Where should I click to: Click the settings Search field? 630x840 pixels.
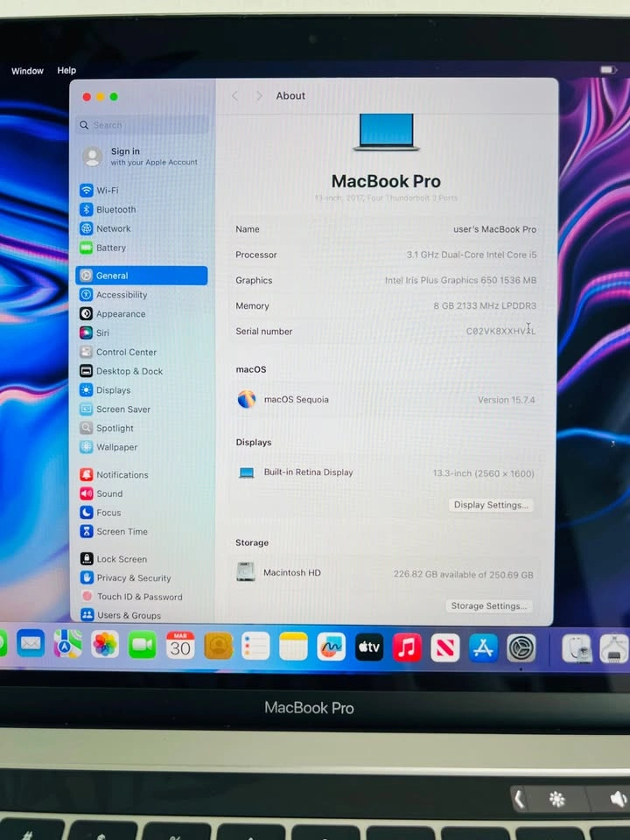tap(143, 125)
